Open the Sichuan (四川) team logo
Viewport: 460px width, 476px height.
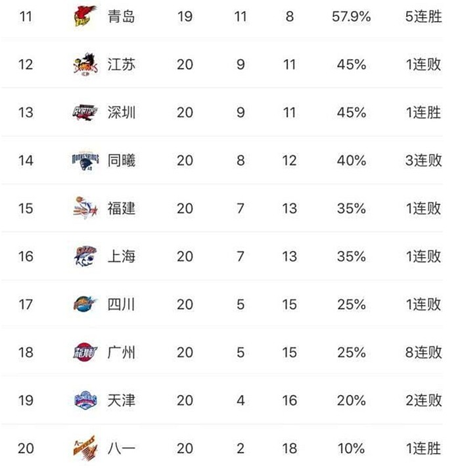[85, 304]
